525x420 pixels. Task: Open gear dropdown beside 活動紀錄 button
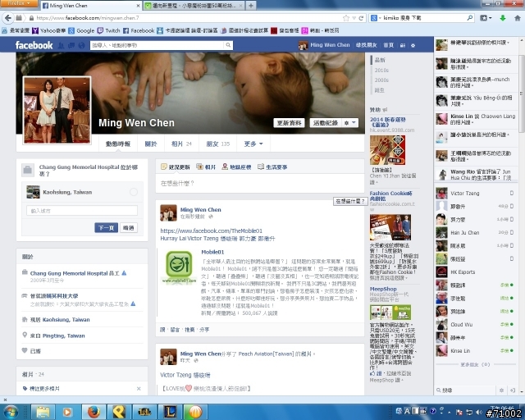pos(350,123)
